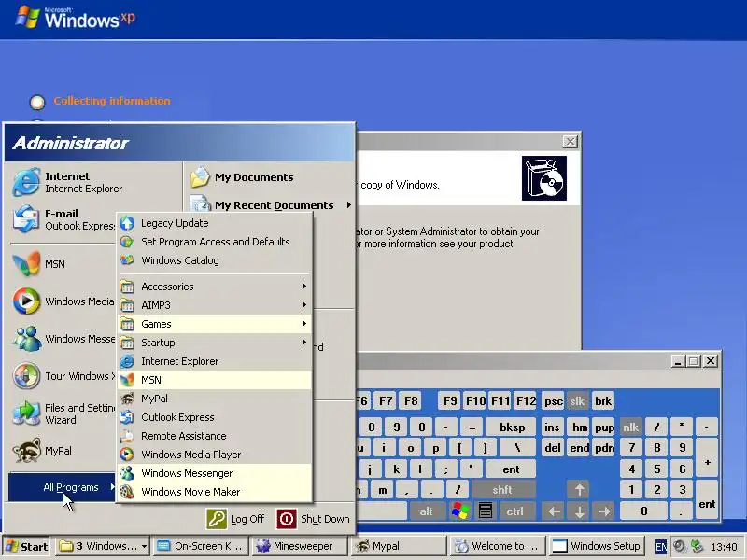Click the Windows Messenger icon in All Programs
The width and height of the screenshot is (747, 560).
point(127,473)
